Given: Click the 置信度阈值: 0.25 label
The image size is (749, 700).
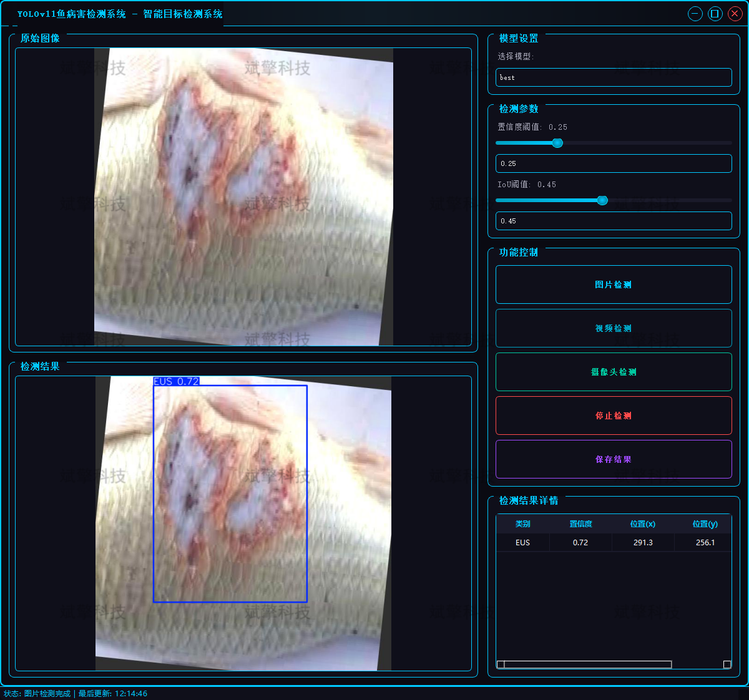Looking at the screenshot, I should (x=532, y=127).
